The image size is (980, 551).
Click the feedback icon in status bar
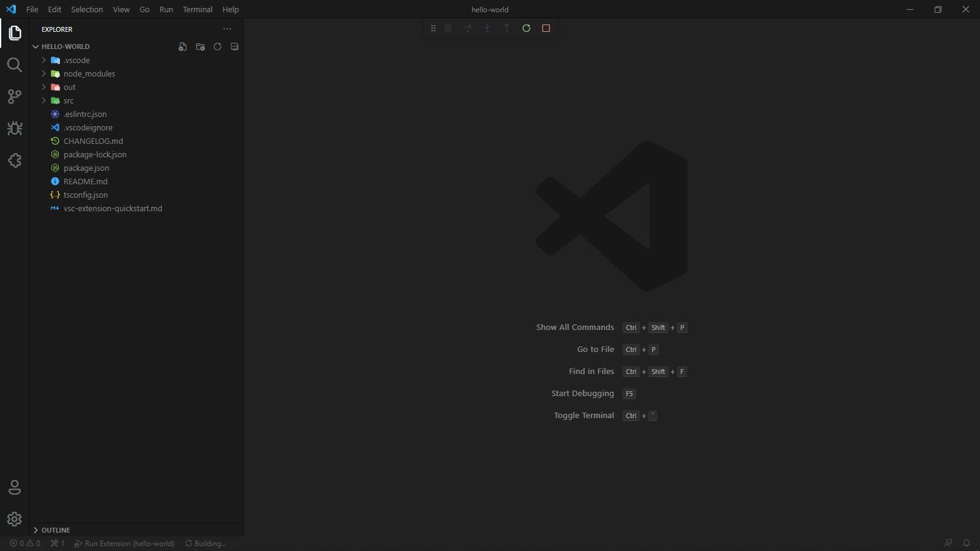click(x=948, y=543)
